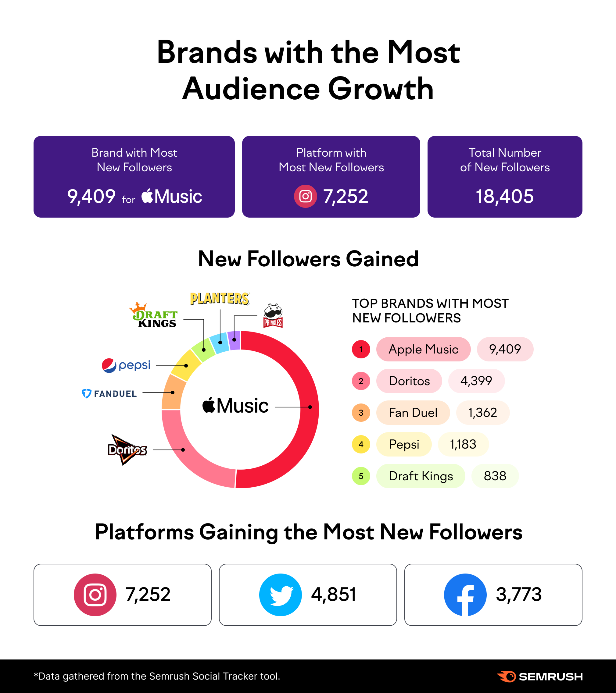Select the Apple Music pill in rankings
616x693 pixels.
coord(423,349)
